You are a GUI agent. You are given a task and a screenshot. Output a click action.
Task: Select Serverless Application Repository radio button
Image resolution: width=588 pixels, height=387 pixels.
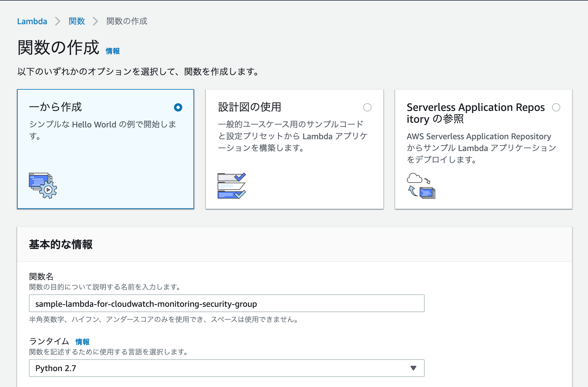[x=556, y=107]
